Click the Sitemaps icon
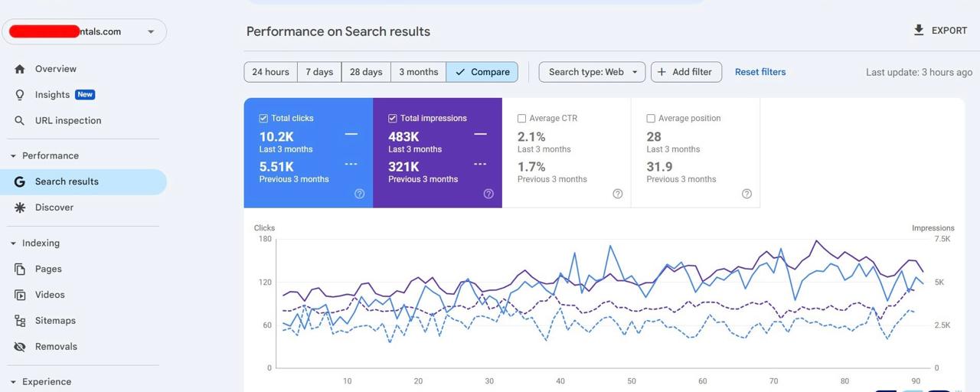Viewport: 980px width, 392px height. point(20,321)
